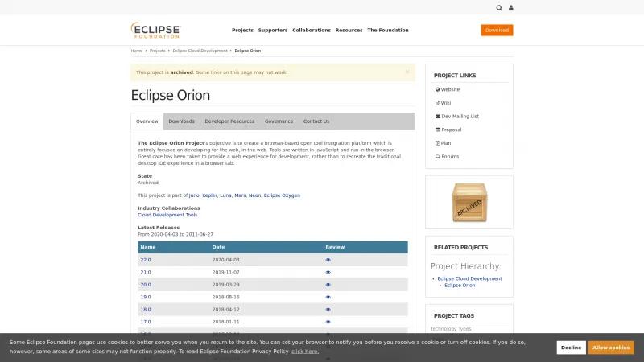
Task: View review for release 20.0
Action: tap(328, 285)
